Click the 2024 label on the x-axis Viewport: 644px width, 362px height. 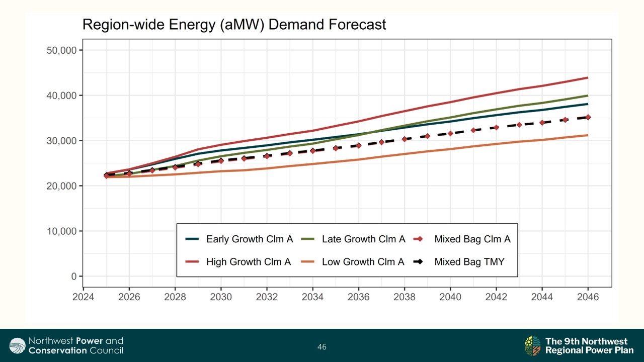(x=84, y=297)
